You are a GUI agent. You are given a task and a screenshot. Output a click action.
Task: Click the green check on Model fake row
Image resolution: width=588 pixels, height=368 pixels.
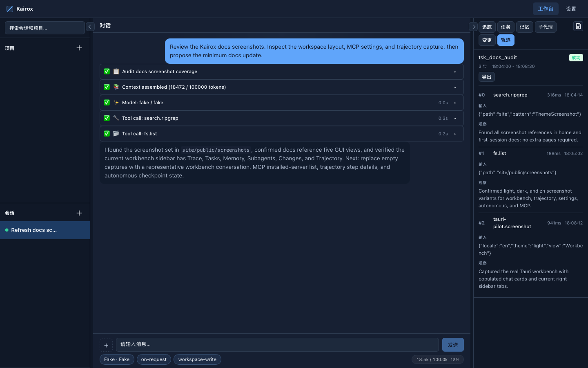tap(107, 103)
